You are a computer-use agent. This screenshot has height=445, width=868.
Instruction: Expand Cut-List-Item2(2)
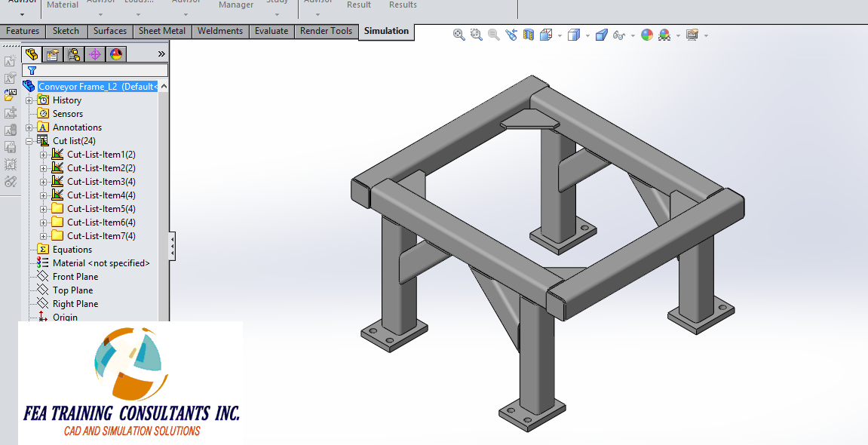coord(43,168)
